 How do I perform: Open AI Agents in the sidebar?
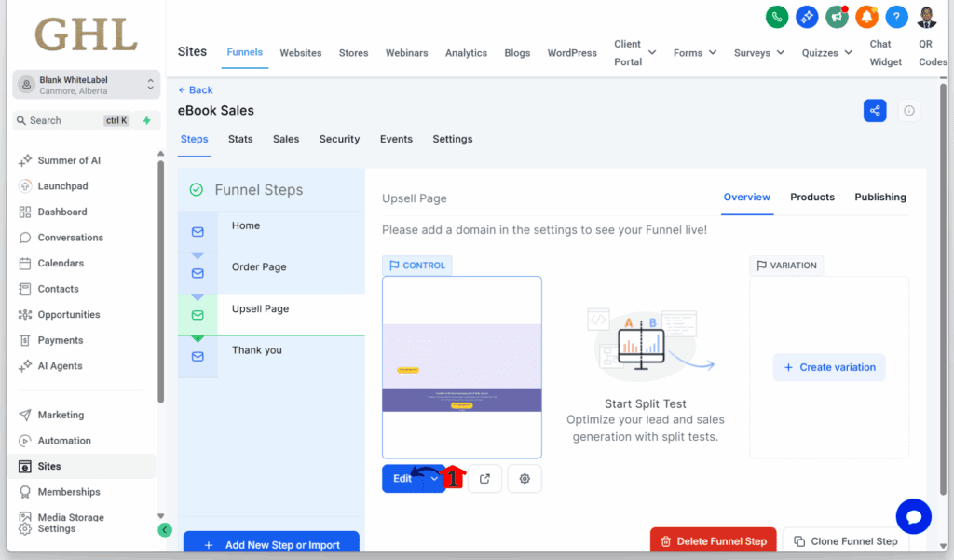(60, 366)
